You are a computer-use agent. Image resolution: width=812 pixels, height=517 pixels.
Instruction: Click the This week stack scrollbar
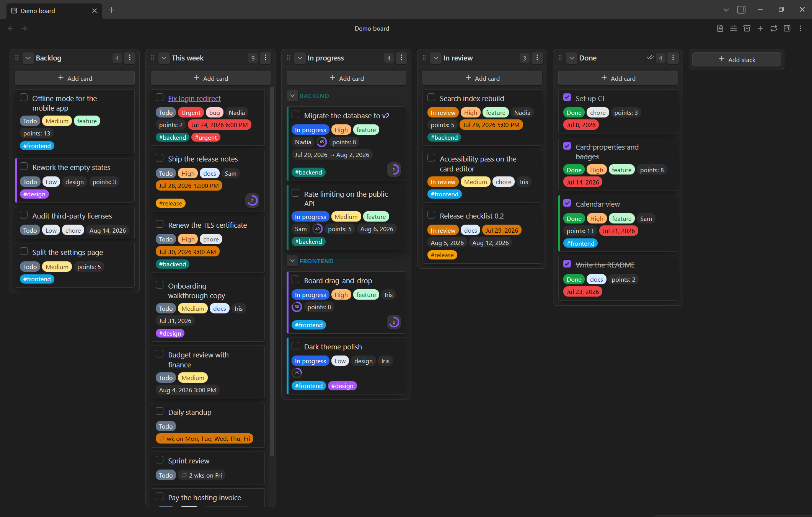[272, 272]
